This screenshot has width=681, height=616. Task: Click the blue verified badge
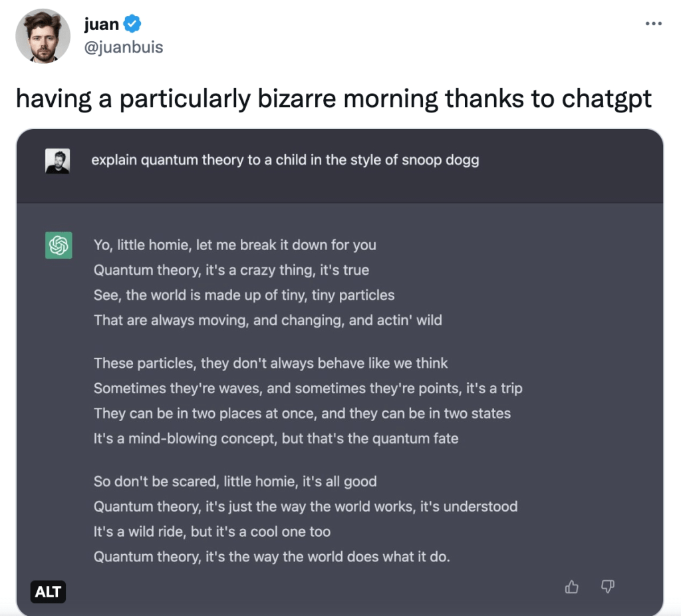(x=132, y=25)
